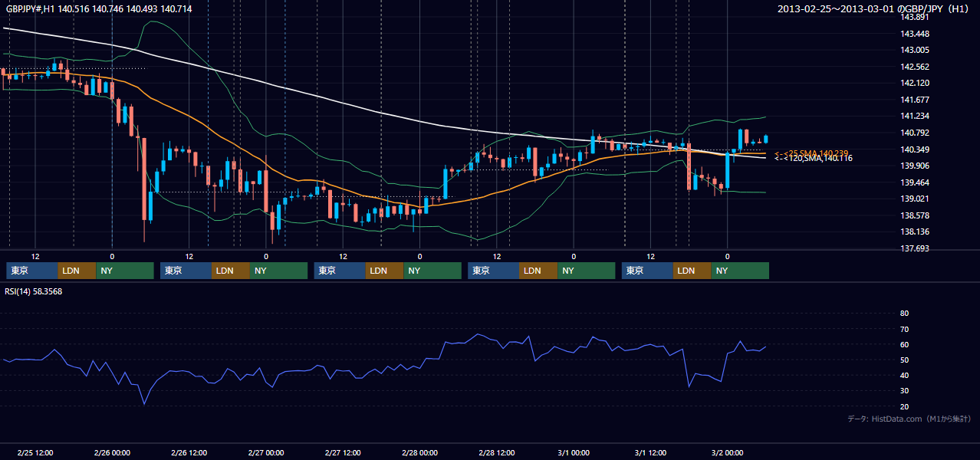Click the 3/1 12:00 time label
Image resolution: width=980 pixels, height=460 pixels.
click(650, 452)
